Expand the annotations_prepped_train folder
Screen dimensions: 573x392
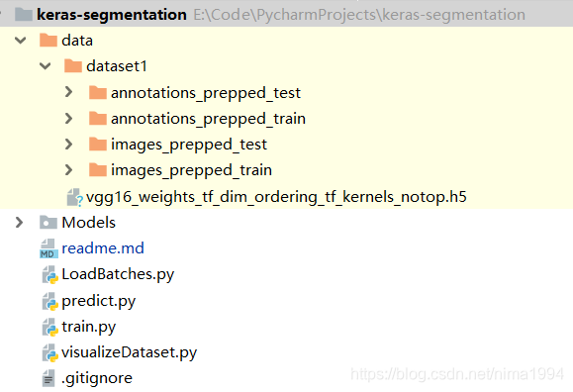click(68, 118)
